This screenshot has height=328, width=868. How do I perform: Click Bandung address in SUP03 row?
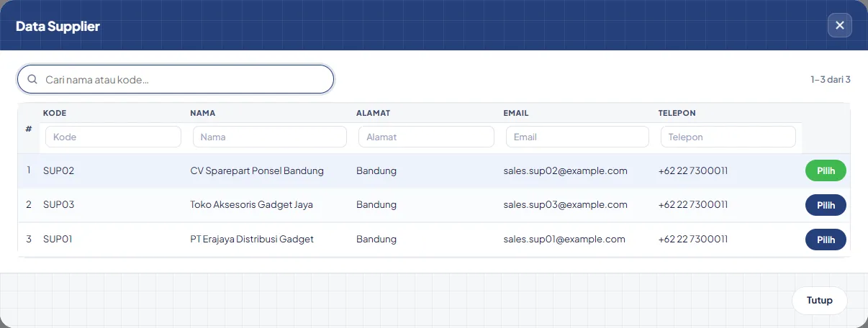[376, 205]
